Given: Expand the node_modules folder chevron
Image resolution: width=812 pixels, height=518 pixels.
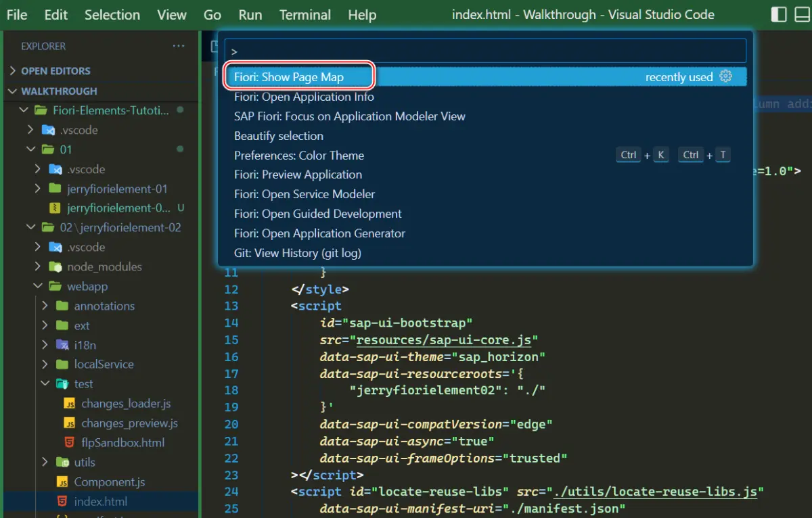Looking at the screenshot, I should 38,266.
